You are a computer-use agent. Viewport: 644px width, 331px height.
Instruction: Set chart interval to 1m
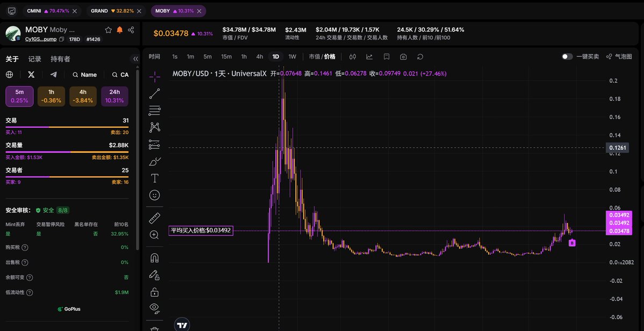coord(191,56)
